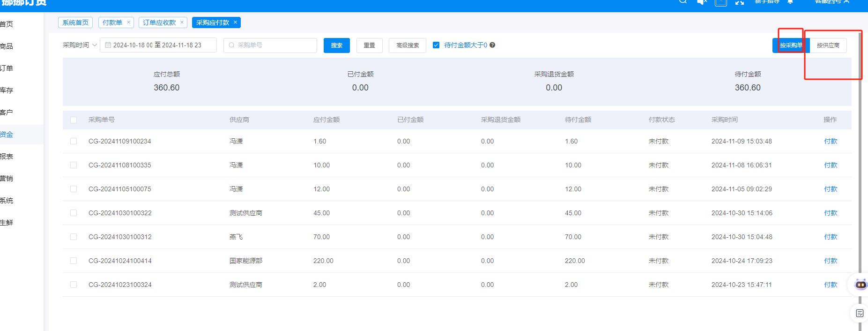Uncheck the 待付金额大于0 filter checkbox
The image size is (868, 331).
436,45
